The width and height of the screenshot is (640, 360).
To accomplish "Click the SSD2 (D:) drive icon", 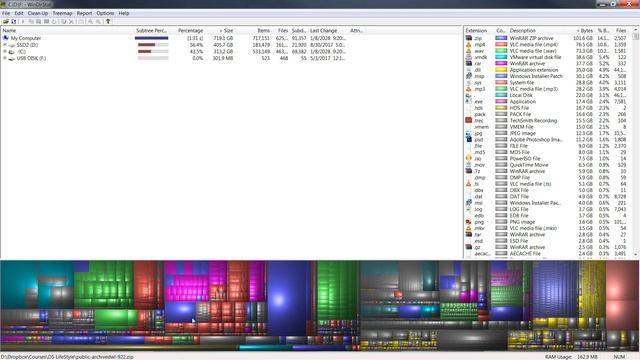I will (12, 45).
